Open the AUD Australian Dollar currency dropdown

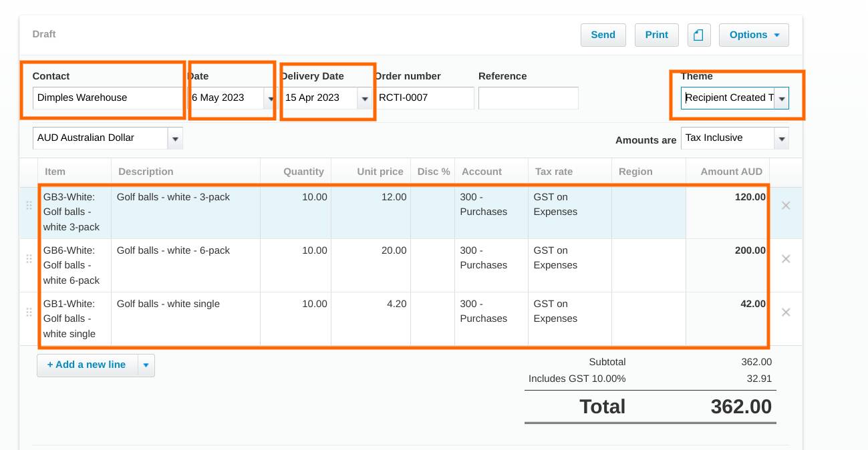175,138
